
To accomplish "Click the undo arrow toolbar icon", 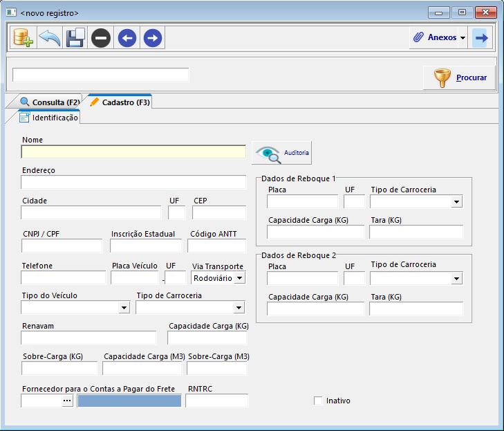I will 50,37.
